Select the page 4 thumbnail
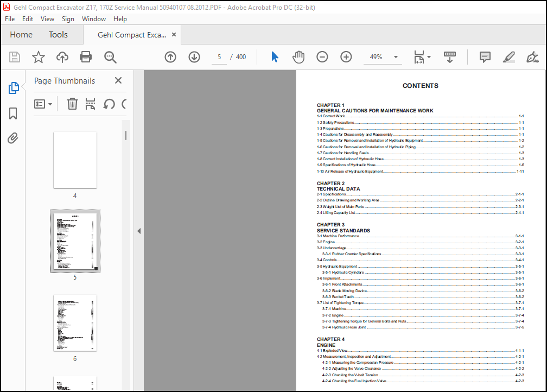547x392 pixels. click(x=75, y=160)
